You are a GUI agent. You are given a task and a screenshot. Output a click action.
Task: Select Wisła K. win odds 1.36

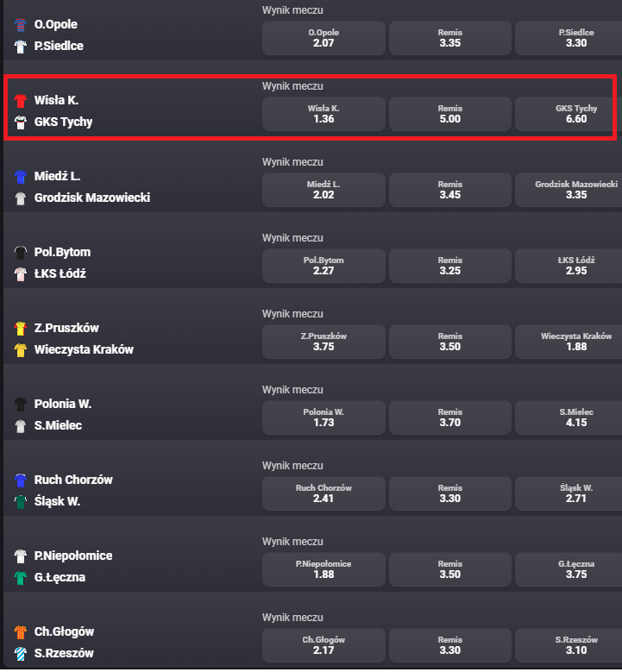(x=324, y=114)
